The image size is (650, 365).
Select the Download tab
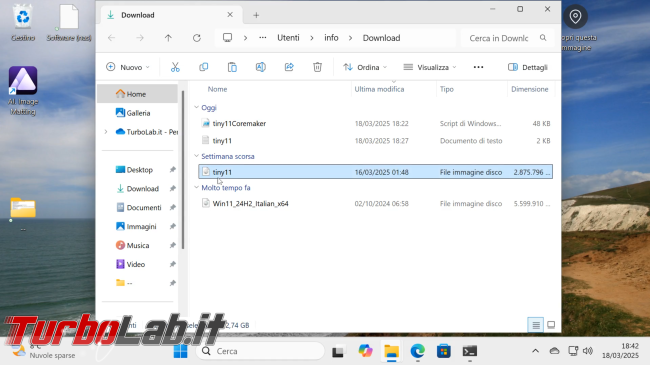170,15
